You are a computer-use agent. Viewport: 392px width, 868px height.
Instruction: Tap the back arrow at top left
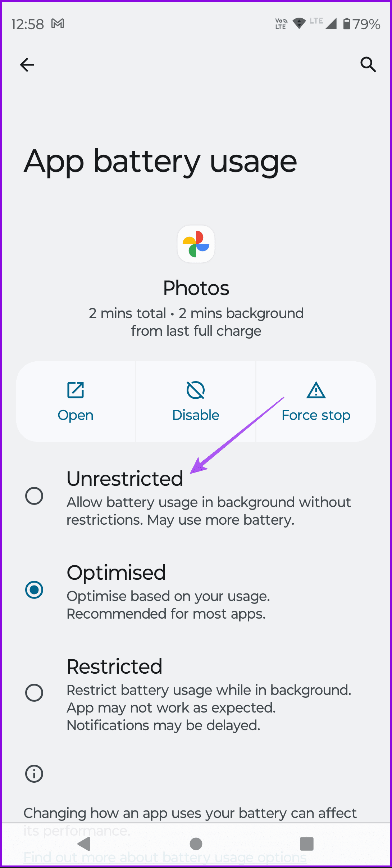point(27,65)
